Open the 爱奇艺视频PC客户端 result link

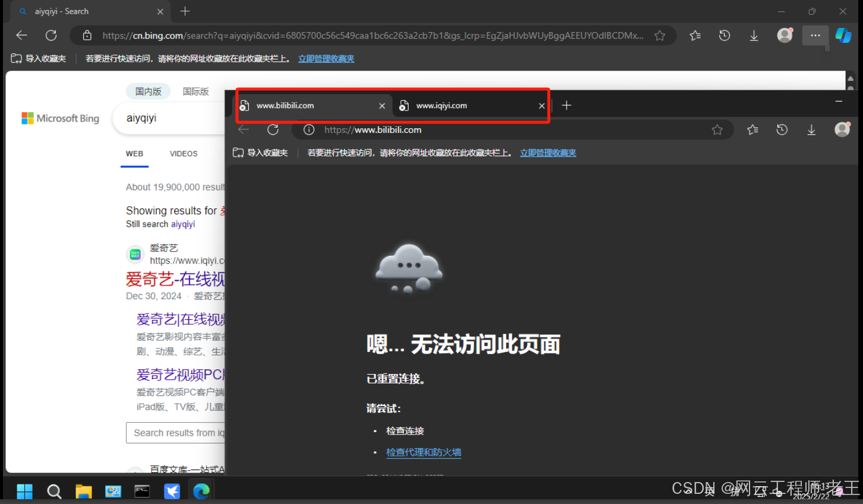pos(181,375)
